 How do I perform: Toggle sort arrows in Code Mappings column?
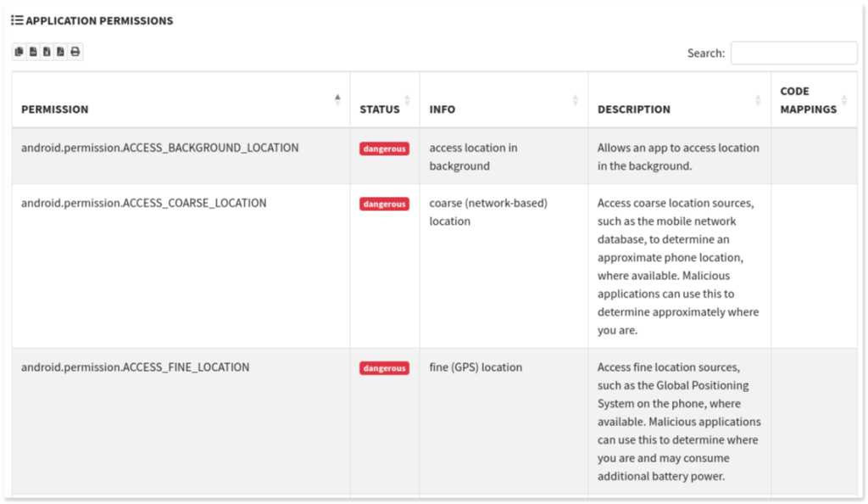[844, 99]
